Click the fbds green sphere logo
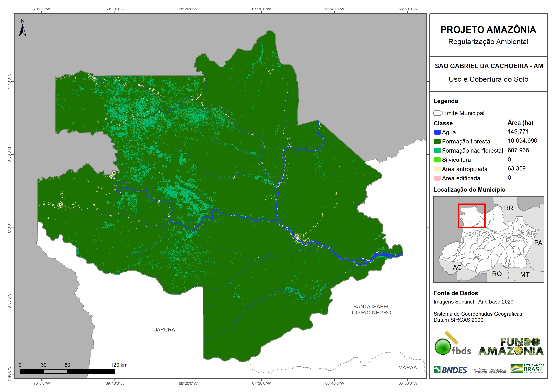555x392 pixels. [x=443, y=347]
